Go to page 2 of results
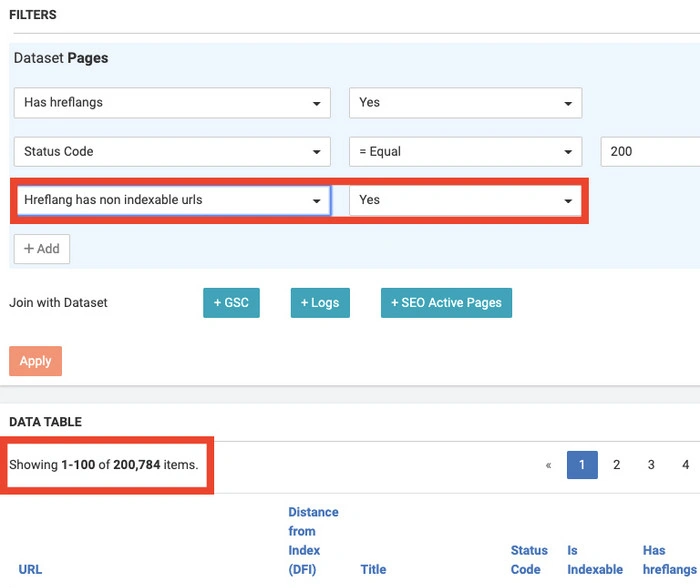700x588 pixels. tap(617, 465)
